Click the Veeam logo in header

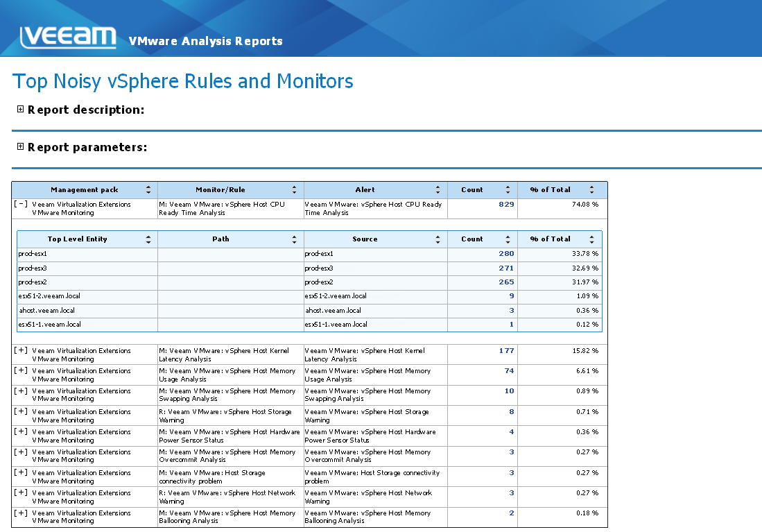pyautogui.click(x=68, y=37)
